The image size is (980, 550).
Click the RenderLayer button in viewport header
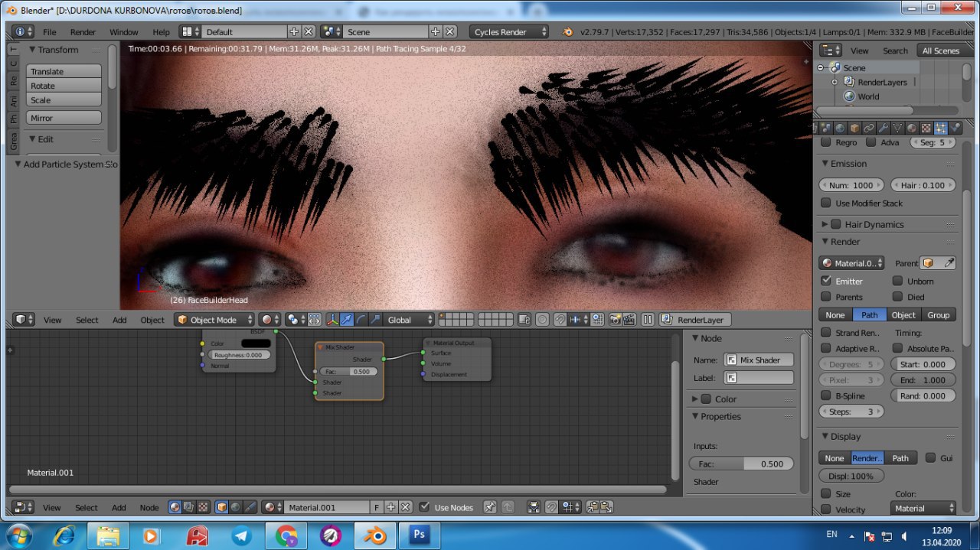pyautogui.click(x=695, y=320)
